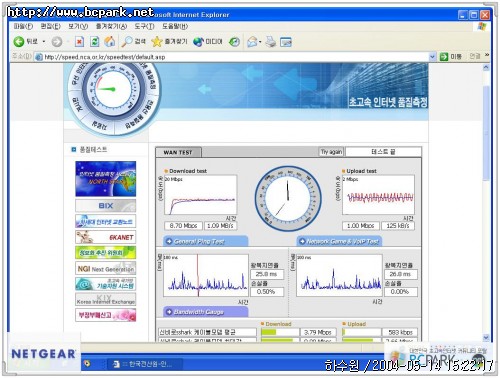Click the 6KANET banner link
This screenshot has width=500, height=378.
coord(106,237)
